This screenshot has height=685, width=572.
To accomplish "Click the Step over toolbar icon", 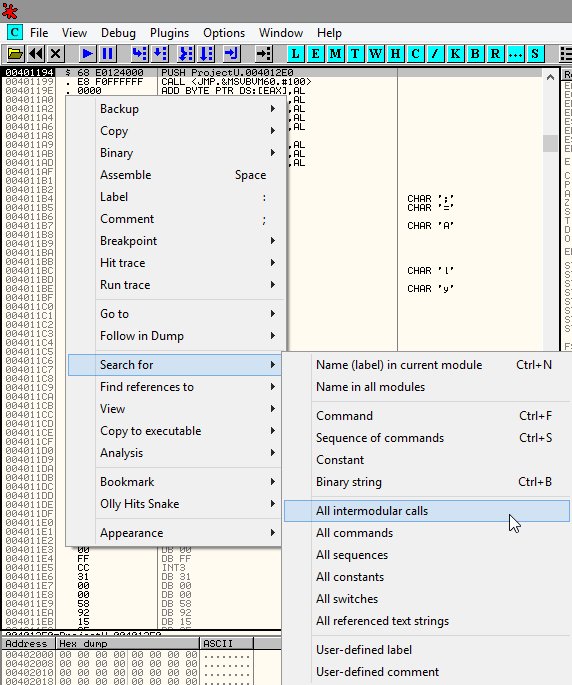I will (159, 54).
